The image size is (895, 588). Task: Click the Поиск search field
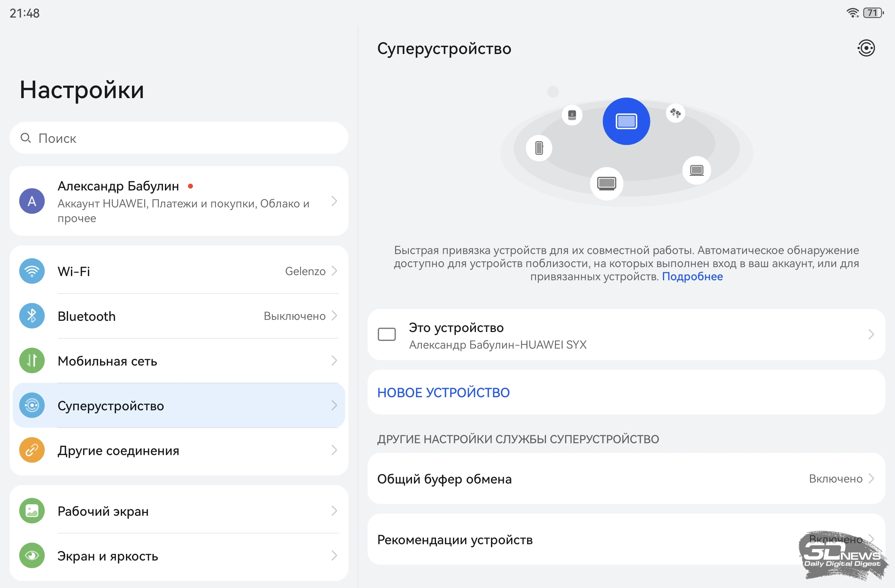(179, 138)
